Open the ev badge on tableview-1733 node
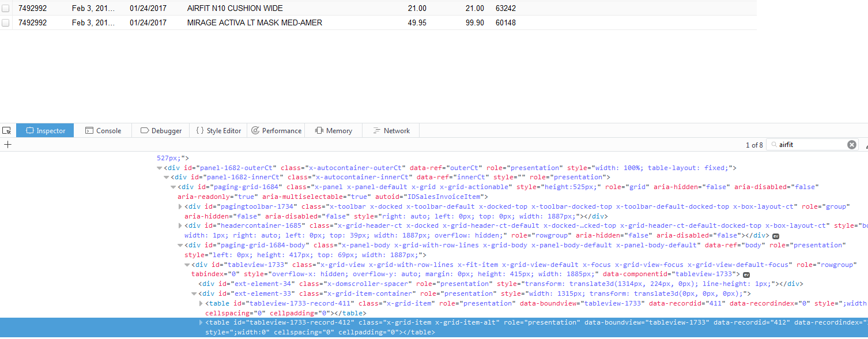Image resolution: width=868 pixels, height=339 pixels. click(x=746, y=274)
